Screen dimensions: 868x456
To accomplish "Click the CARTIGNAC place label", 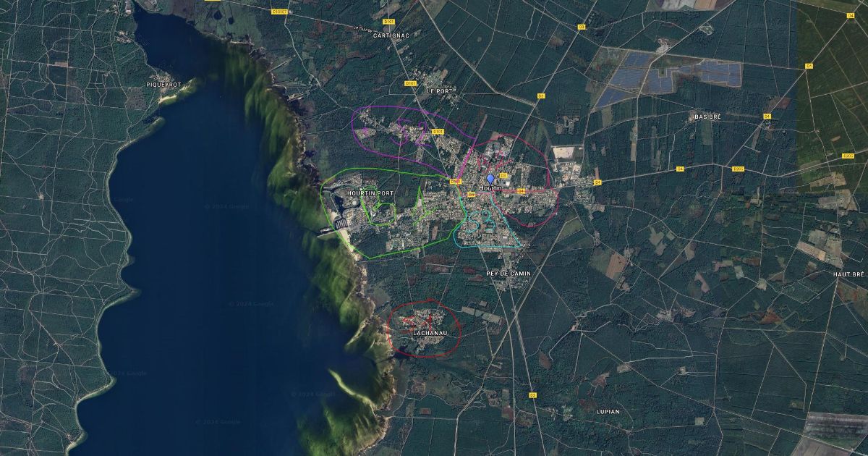I will click(x=392, y=35).
